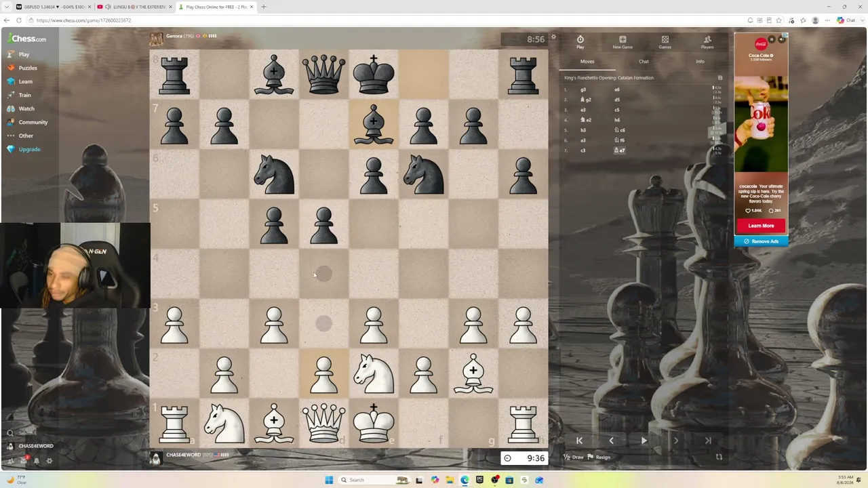
Task: Start a New Game from the panel
Action: [623, 42]
